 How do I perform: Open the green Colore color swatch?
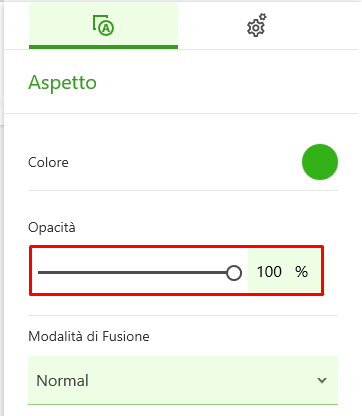pyautogui.click(x=320, y=162)
